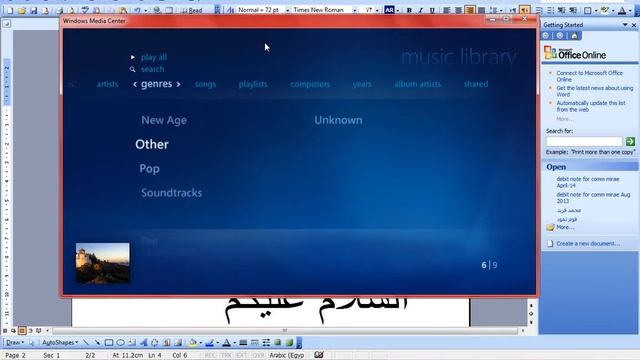Open the Borders dropdown arrow in Word toolbar
Screen dimensions: 640x360
pos(596,11)
